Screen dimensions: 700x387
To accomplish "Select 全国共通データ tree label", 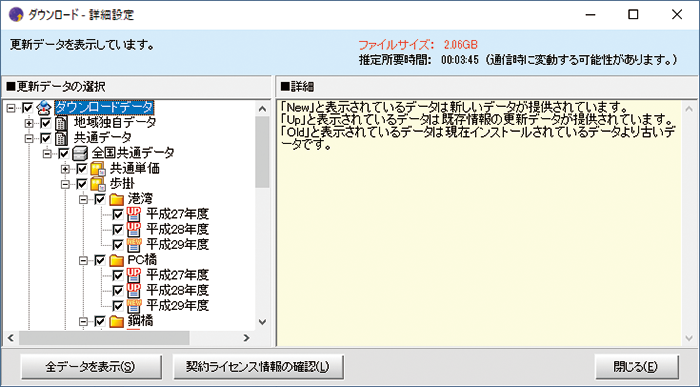I will coord(133,153).
